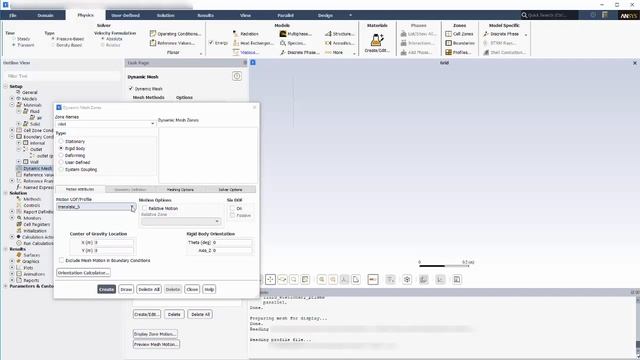
Task: Toggle the Energy model checkbox
Action: (x=211, y=42)
